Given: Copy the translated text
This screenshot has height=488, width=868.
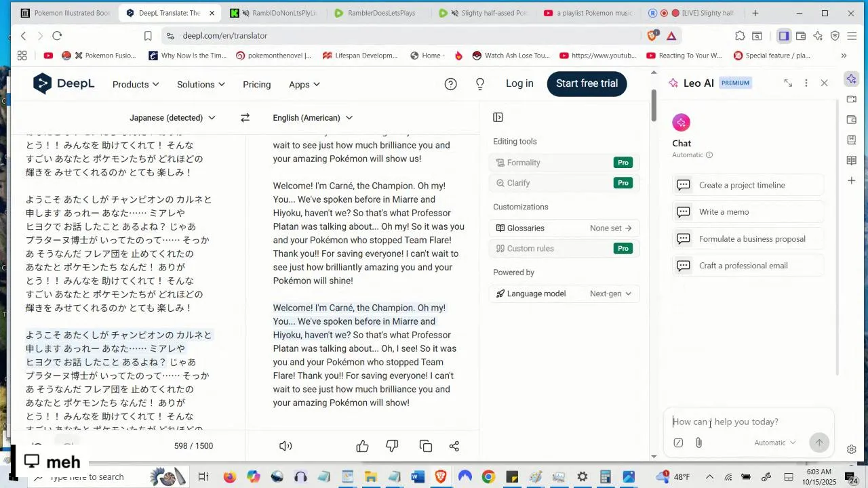Looking at the screenshot, I should pyautogui.click(x=426, y=446).
